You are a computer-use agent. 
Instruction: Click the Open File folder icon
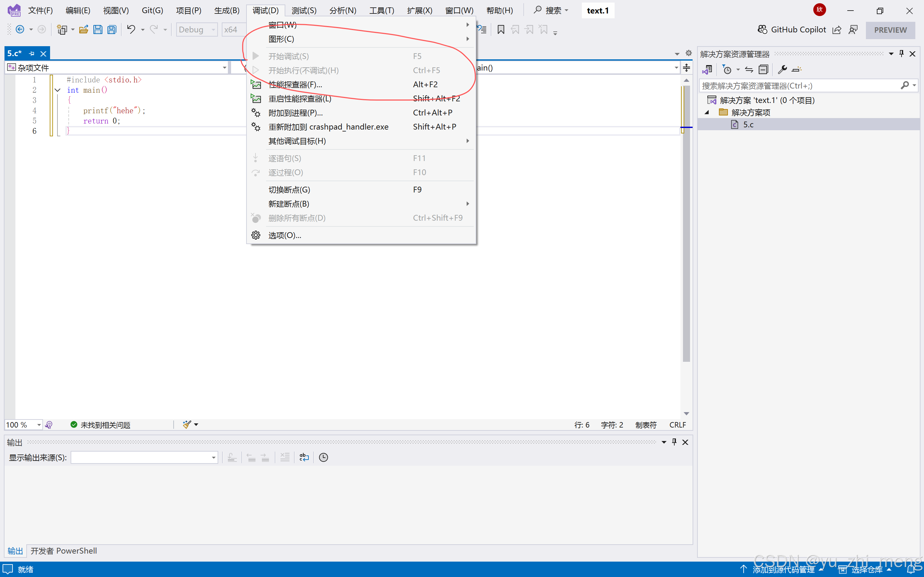tap(84, 30)
